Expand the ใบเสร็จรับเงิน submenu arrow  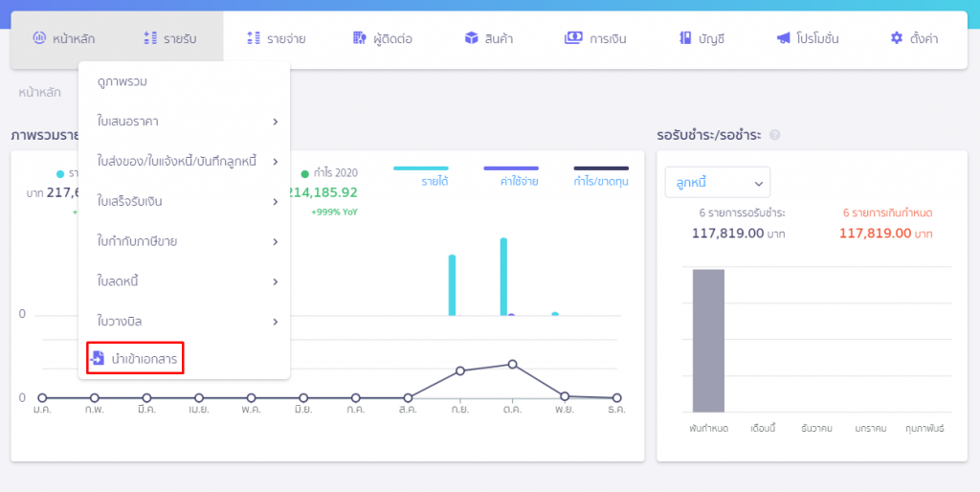pyautogui.click(x=275, y=201)
